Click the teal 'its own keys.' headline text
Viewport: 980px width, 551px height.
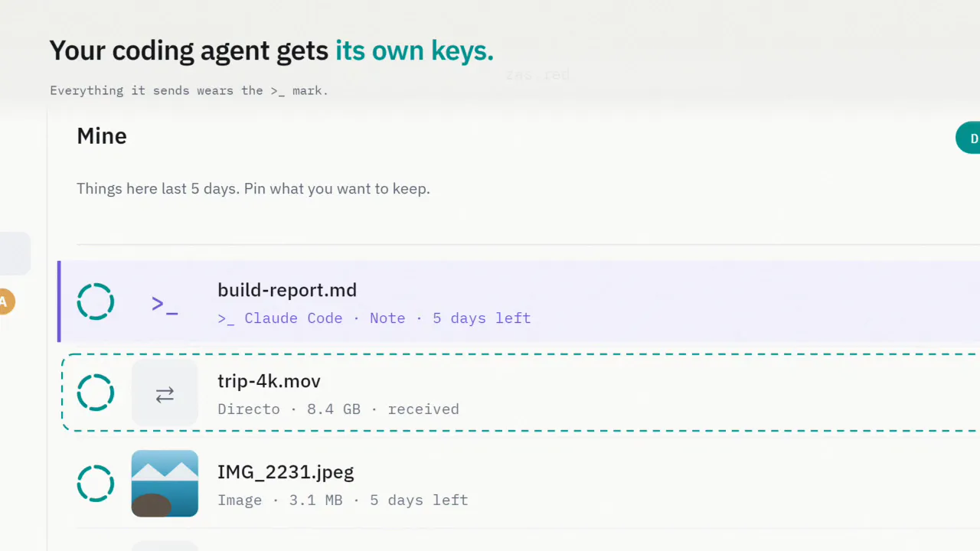414,51
